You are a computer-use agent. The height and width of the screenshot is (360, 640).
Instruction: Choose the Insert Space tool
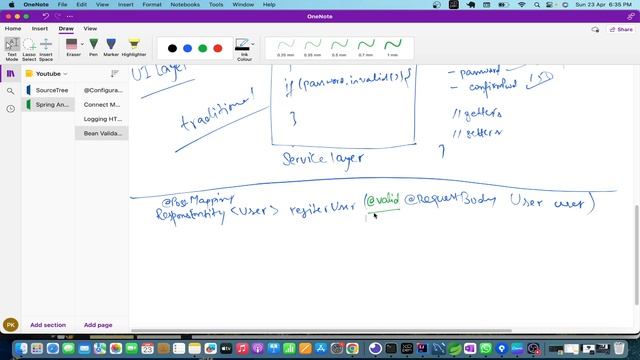46,49
